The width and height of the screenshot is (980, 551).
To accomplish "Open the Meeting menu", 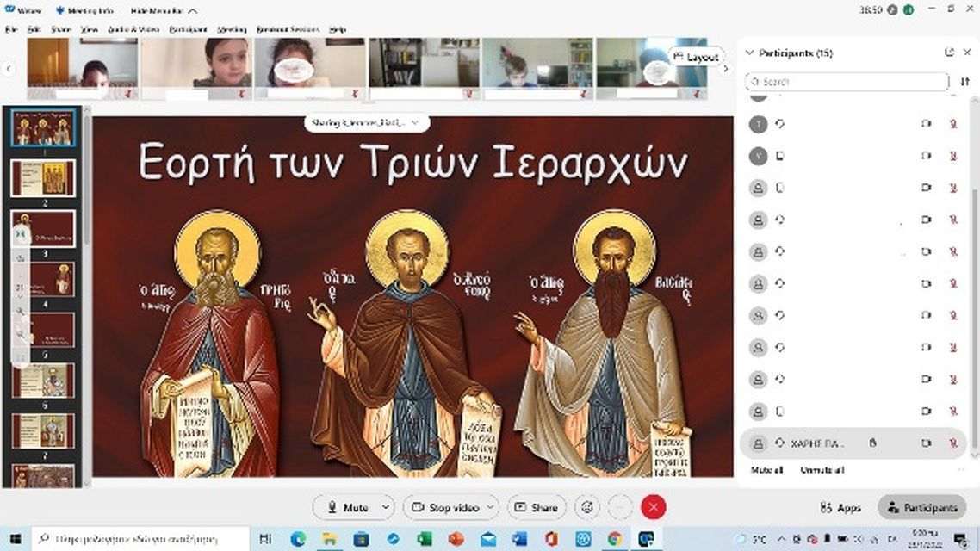I will [232, 29].
